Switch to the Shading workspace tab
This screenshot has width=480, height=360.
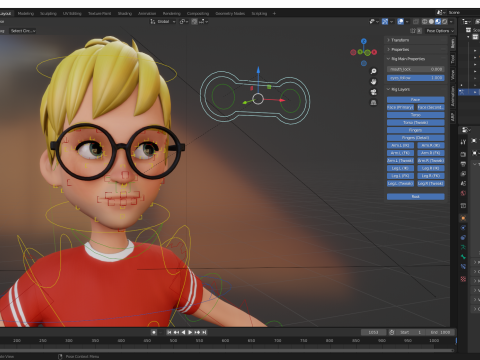(x=125, y=13)
